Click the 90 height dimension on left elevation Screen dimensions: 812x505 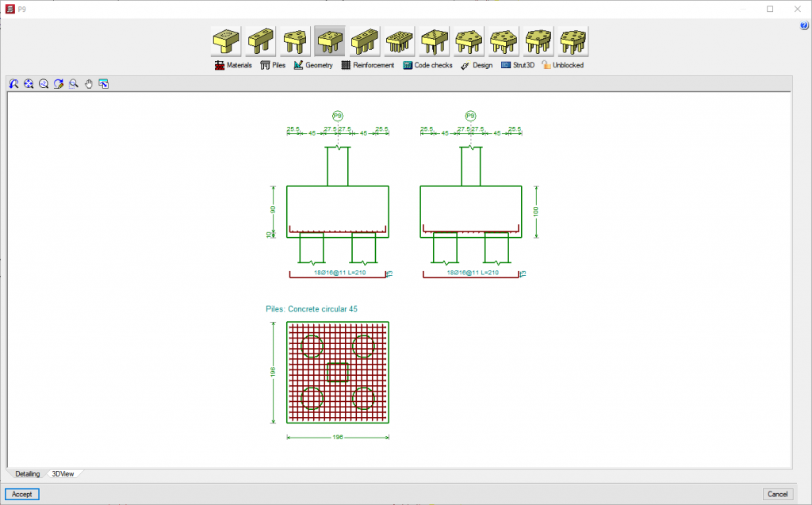pos(273,210)
